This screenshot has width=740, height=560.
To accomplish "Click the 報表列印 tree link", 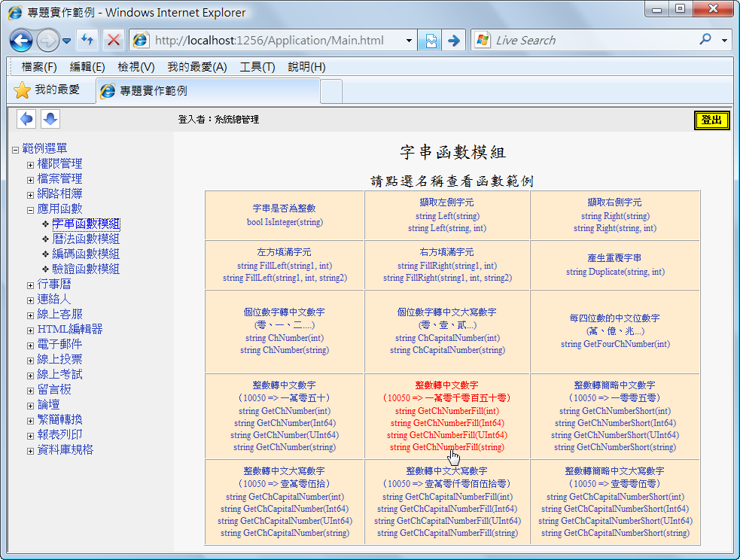I will 59,434.
